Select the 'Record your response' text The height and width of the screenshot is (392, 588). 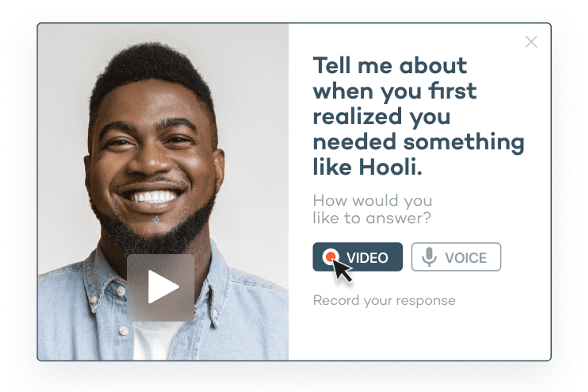click(x=384, y=301)
